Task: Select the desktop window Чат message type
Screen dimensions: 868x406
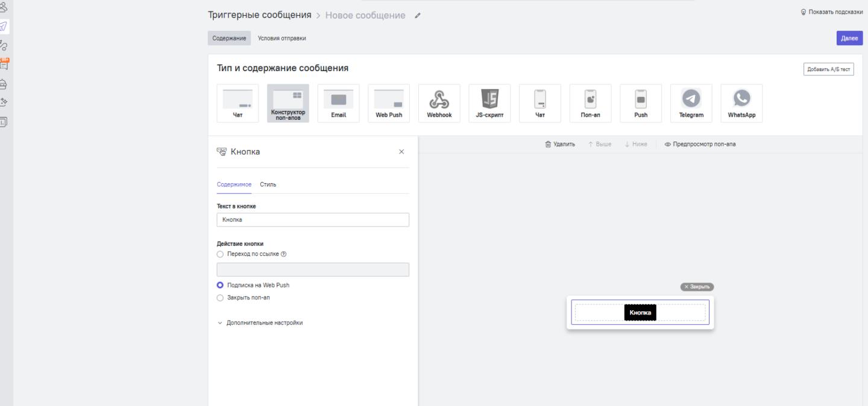Action: point(237,103)
